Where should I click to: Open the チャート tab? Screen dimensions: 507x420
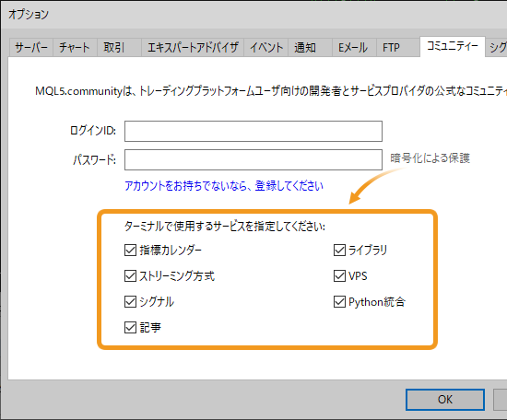[x=75, y=48]
